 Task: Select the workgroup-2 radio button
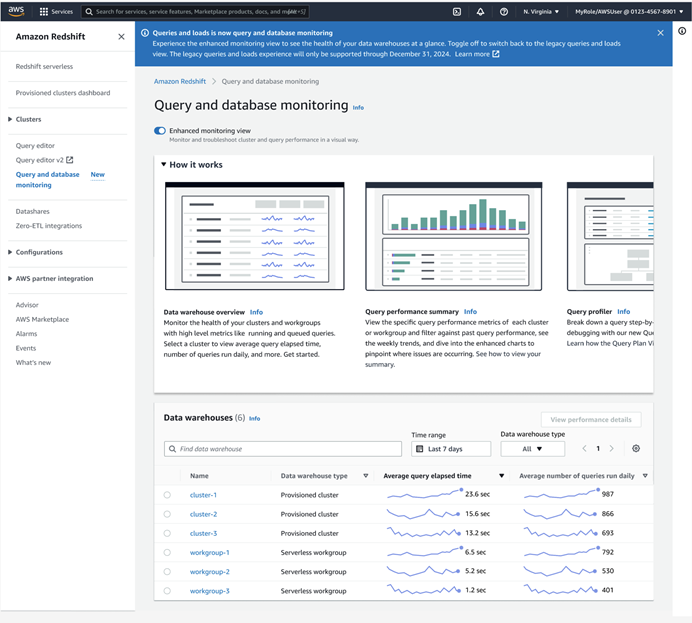tap(167, 572)
